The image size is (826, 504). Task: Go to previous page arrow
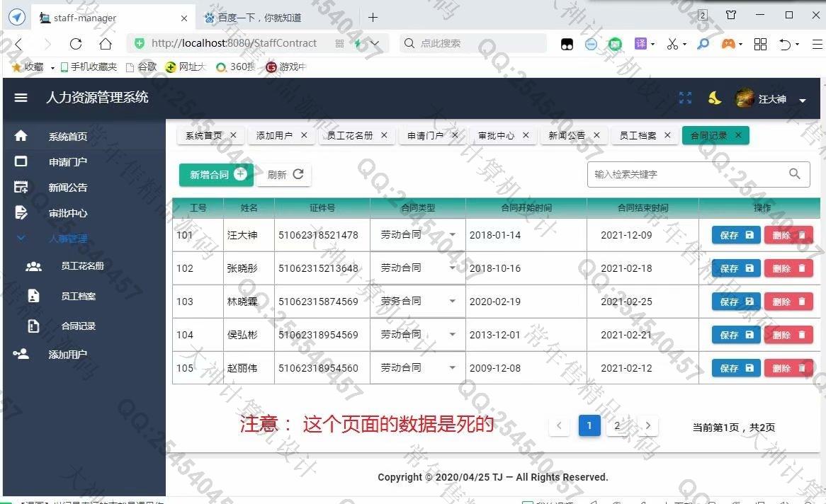coord(560,425)
